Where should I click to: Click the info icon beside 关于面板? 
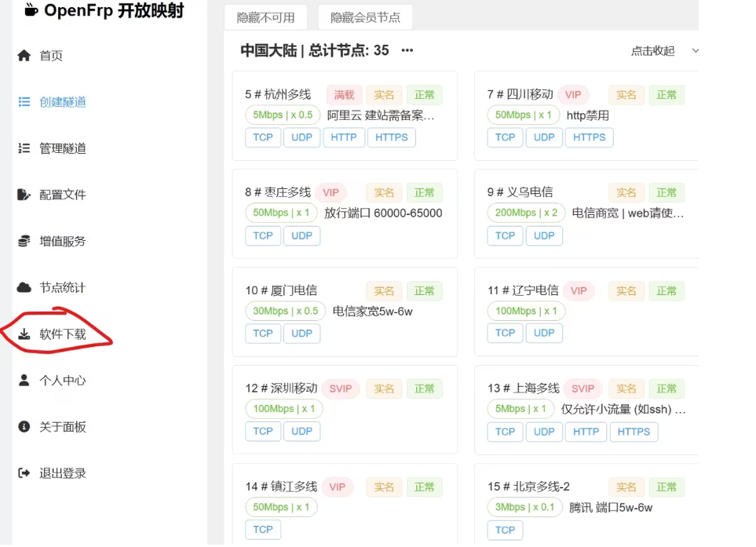point(24,426)
